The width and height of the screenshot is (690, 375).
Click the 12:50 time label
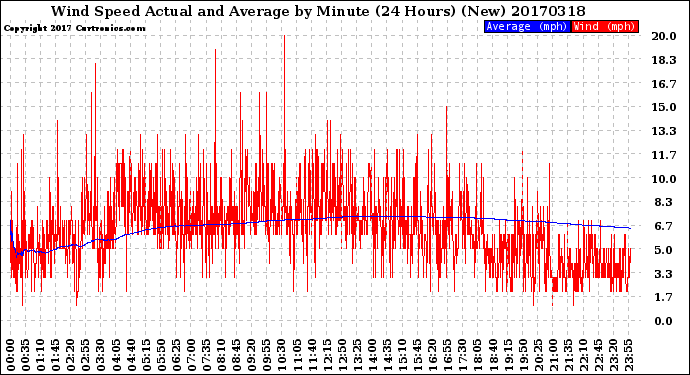click(342, 355)
